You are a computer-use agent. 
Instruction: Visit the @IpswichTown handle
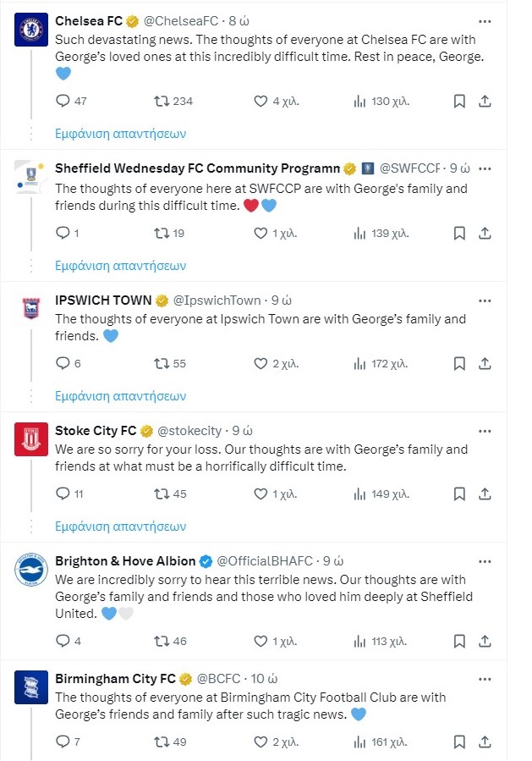click(x=217, y=301)
